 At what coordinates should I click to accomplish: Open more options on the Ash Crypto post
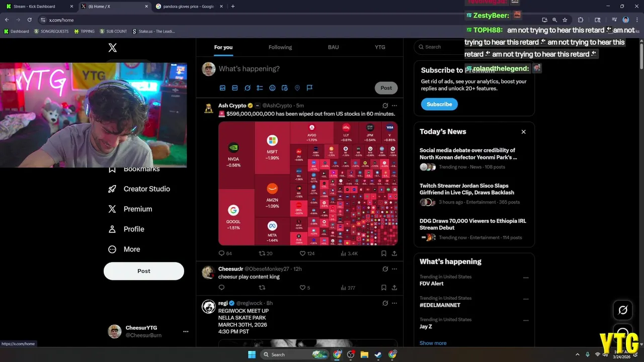coord(394,106)
